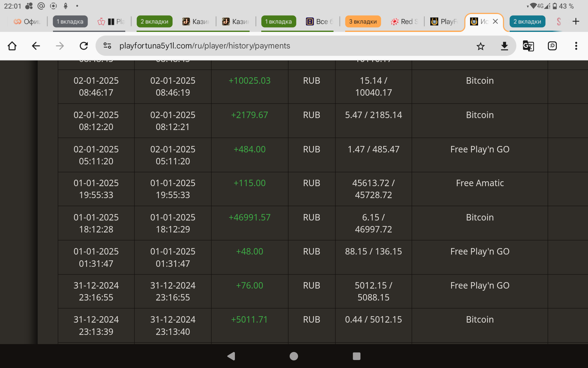Tap the browser home icon
Screen dimensions: 588x368
click(x=12, y=46)
